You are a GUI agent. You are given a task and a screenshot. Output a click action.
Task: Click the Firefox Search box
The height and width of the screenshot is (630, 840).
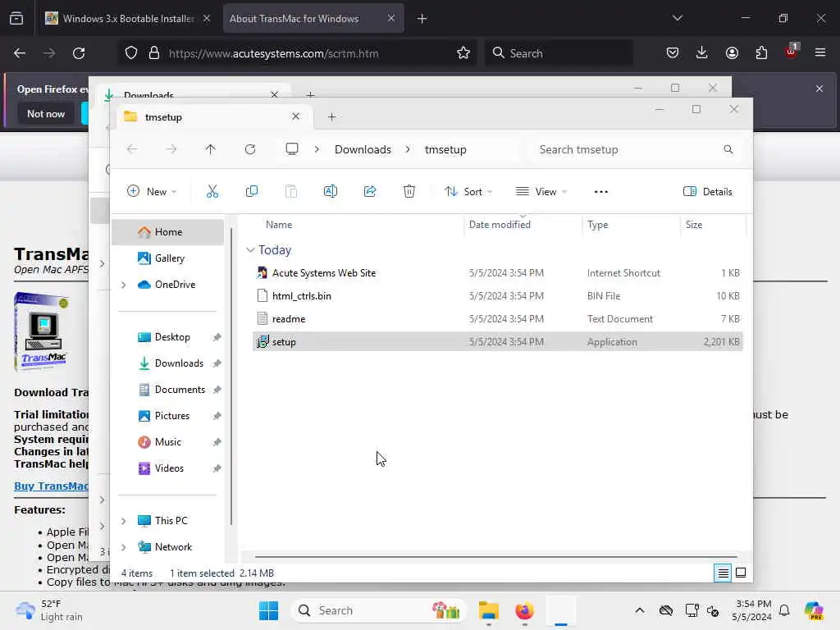558,53
